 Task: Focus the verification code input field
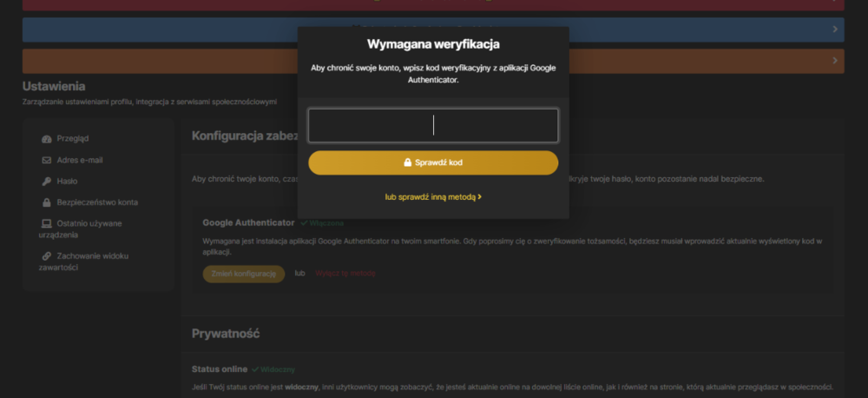click(x=433, y=125)
